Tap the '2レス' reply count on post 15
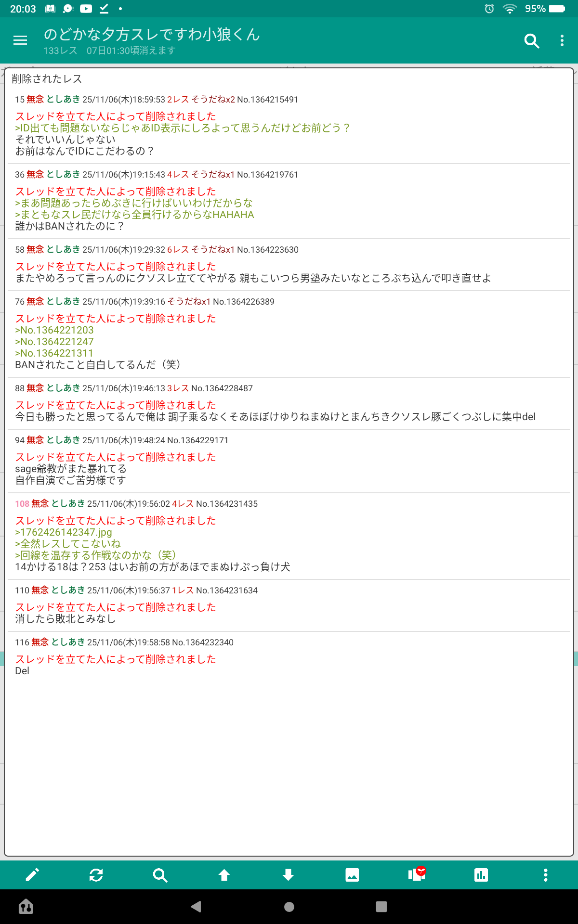Screen dimensions: 578x924 [178, 100]
